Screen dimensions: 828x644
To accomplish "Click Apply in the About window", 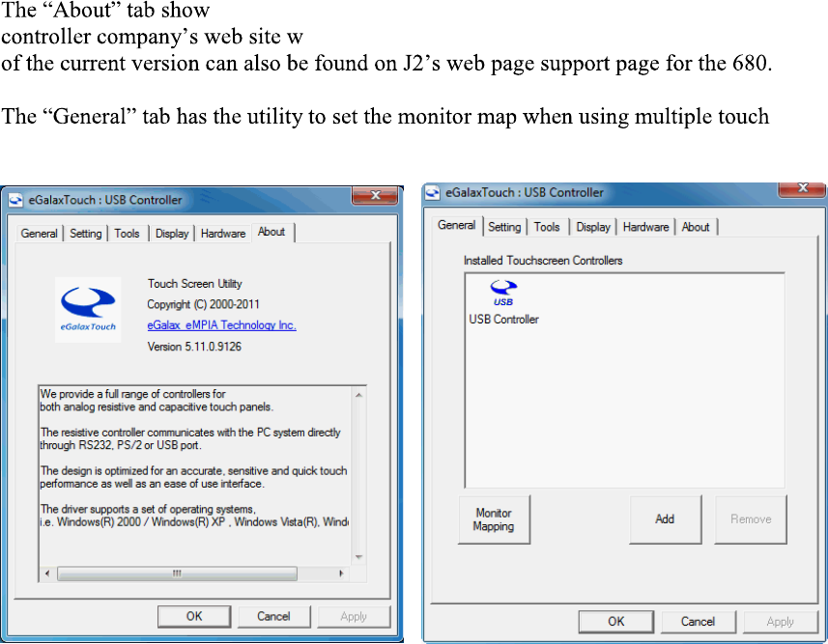I will point(354,617).
